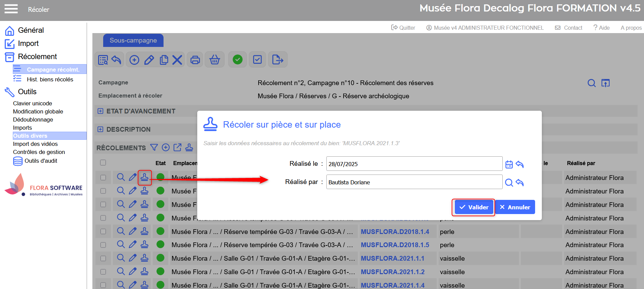Click the green validate circle icon

(x=238, y=60)
